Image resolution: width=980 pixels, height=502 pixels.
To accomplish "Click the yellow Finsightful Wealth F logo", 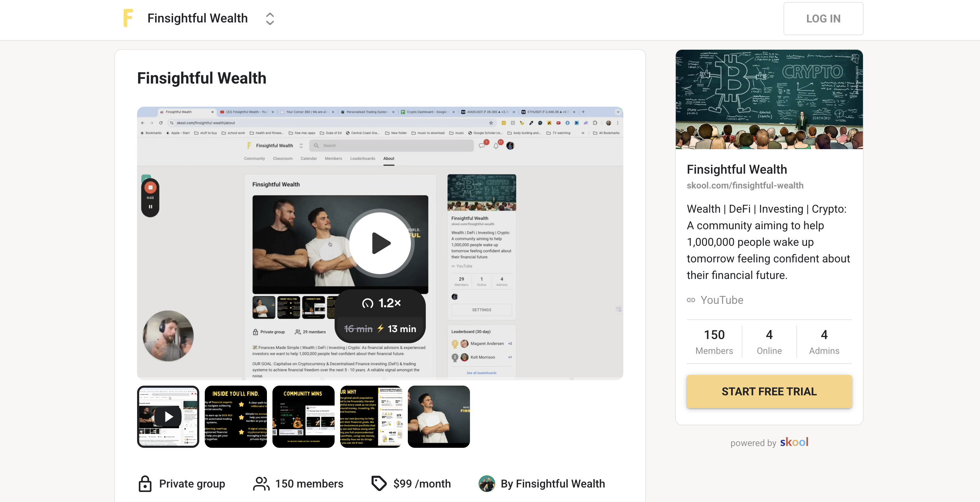I will [128, 18].
